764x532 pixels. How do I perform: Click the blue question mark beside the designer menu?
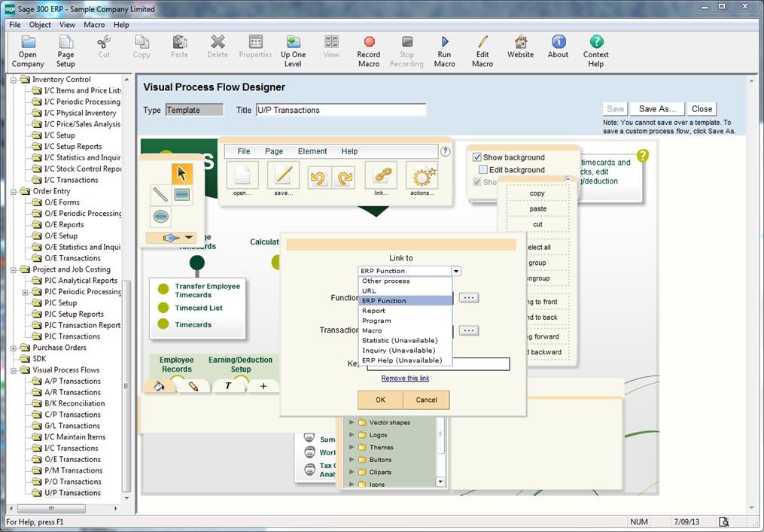coord(446,151)
